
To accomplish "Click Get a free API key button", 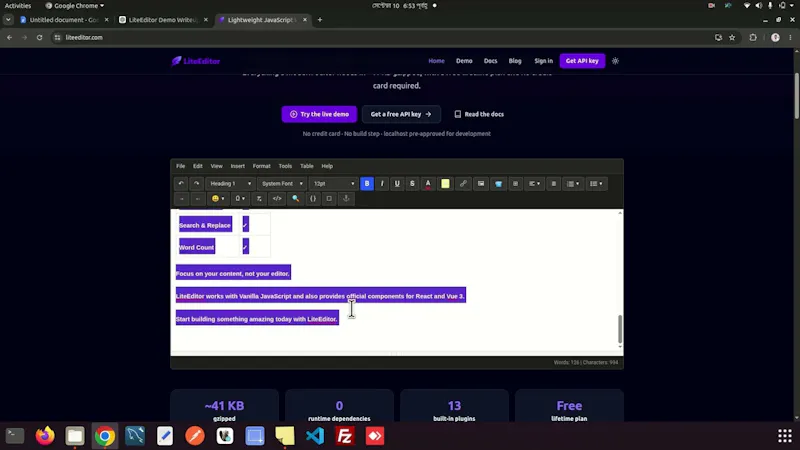I will (x=401, y=114).
